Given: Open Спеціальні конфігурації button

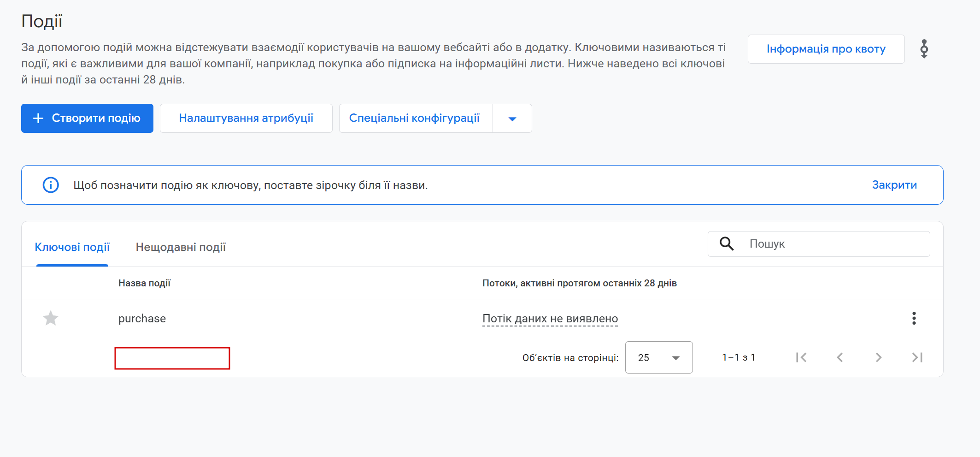Looking at the screenshot, I should tap(415, 119).
